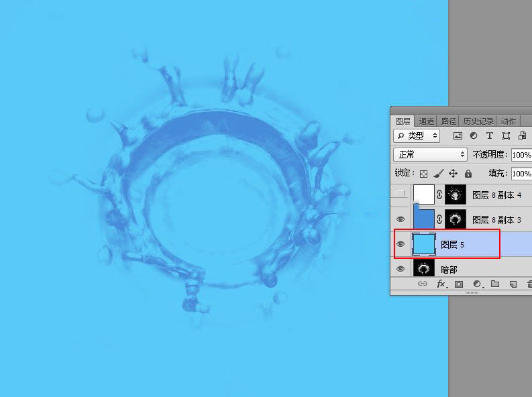Select the layer named 图层 8 副本 3
Screen dimensions: 532x397
pos(496,220)
